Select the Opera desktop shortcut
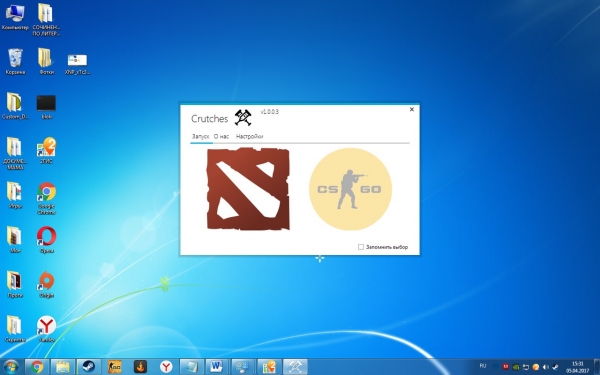 tap(47, 240)
